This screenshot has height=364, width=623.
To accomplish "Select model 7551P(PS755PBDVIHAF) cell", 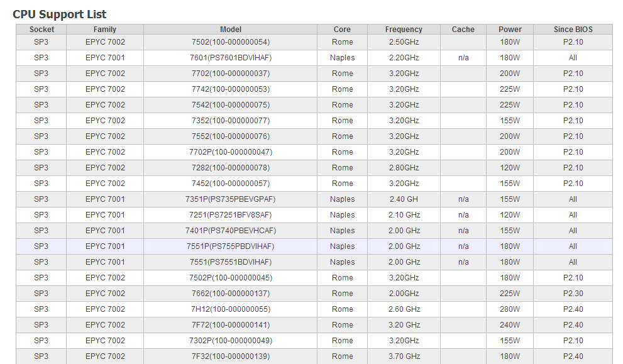I will (x=231, y=246).
